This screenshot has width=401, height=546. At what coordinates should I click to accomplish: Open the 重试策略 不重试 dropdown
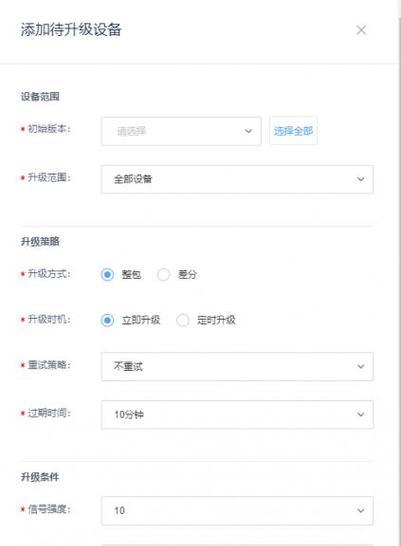click(237, 366)
